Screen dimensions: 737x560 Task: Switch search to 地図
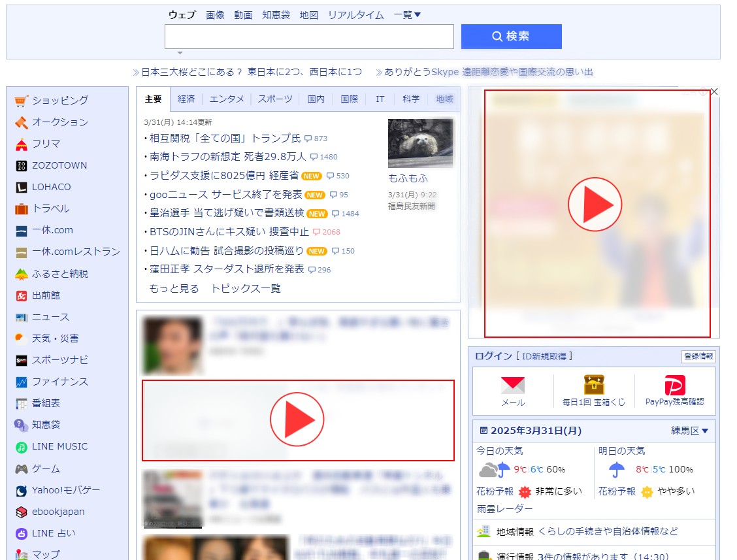tap(309, 15)
